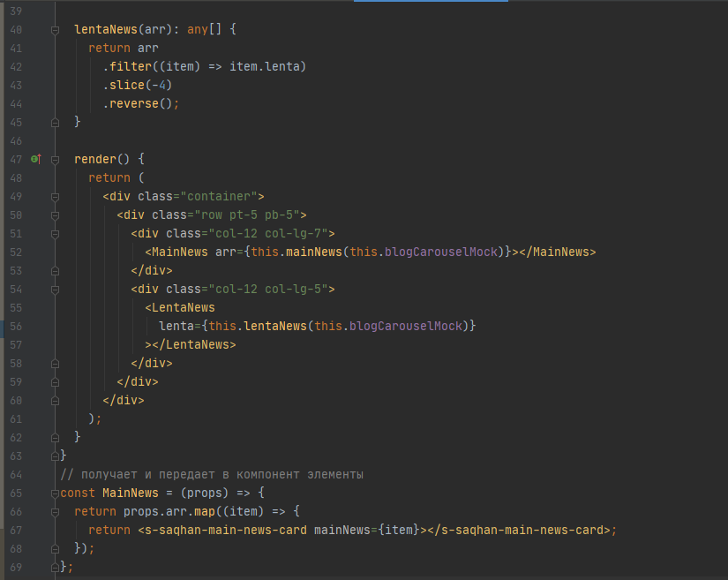The width and height of the screenshot is (728, 580).
Task: Click item.lenta inside the filter callback
Action: click(265, 66)
